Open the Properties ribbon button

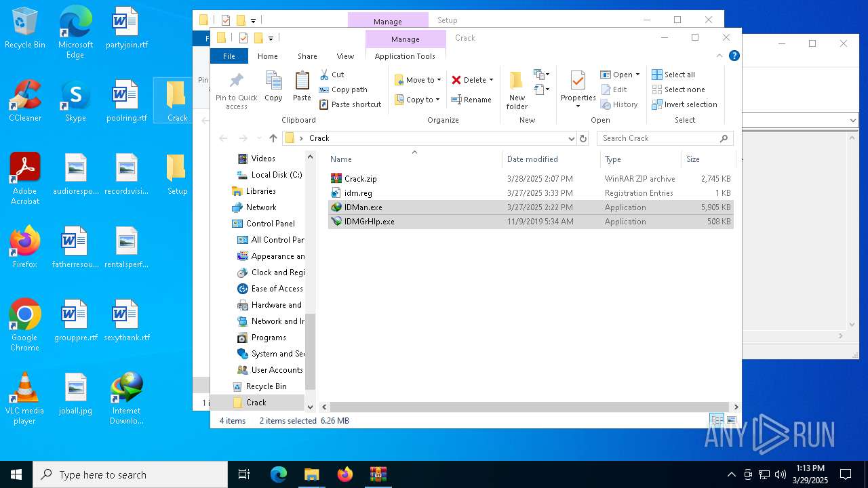(x=578, y=89)
